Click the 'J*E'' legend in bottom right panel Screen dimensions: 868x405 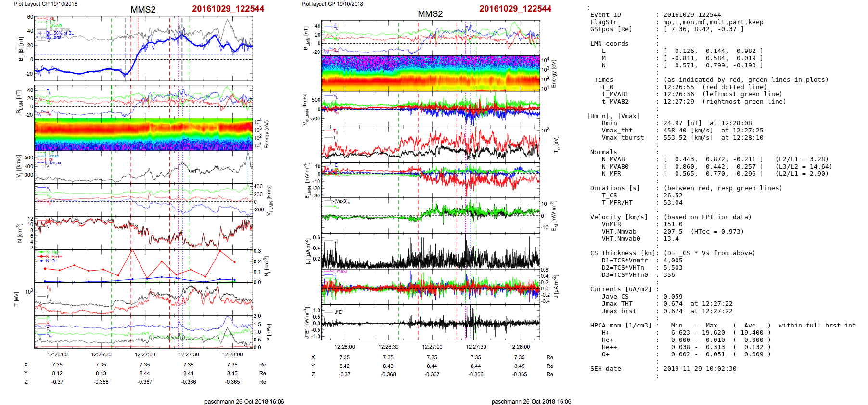tap(338, 312)
